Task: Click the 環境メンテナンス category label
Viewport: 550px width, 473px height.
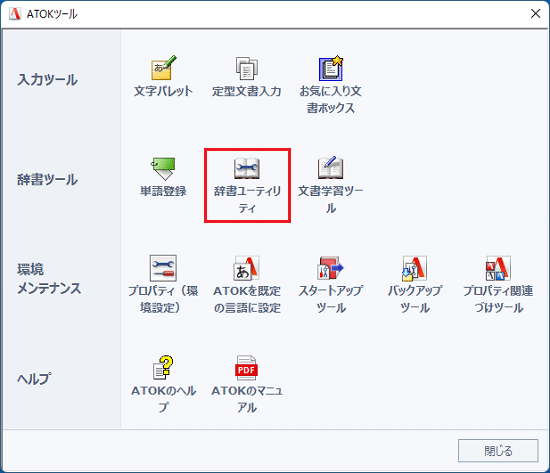Action: tap(49, 279)
